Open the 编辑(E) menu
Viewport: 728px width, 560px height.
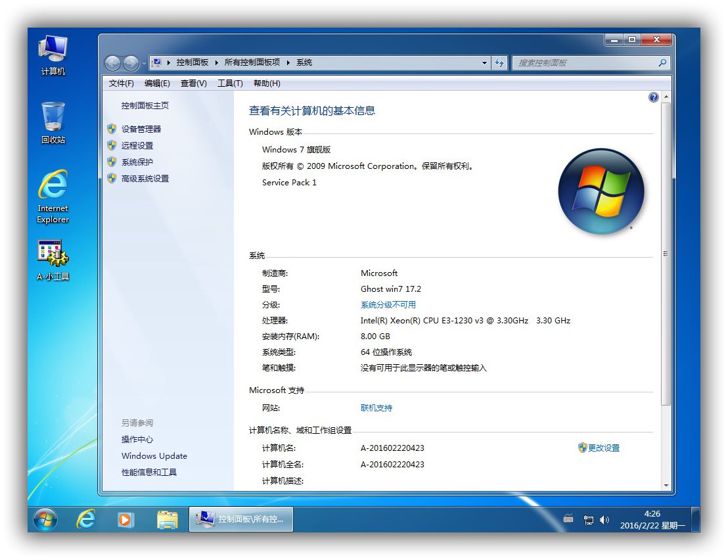click(157, 83)
